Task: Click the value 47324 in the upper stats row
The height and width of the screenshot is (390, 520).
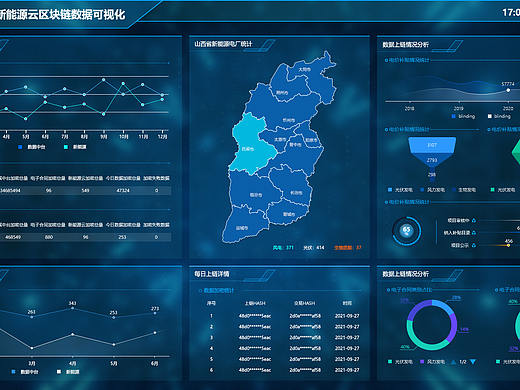Action: [123, 190]
